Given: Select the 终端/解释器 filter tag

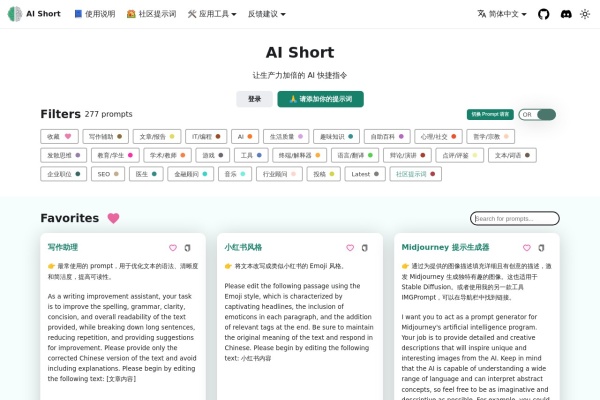Looking at the screenshot, I should point(300,155).
